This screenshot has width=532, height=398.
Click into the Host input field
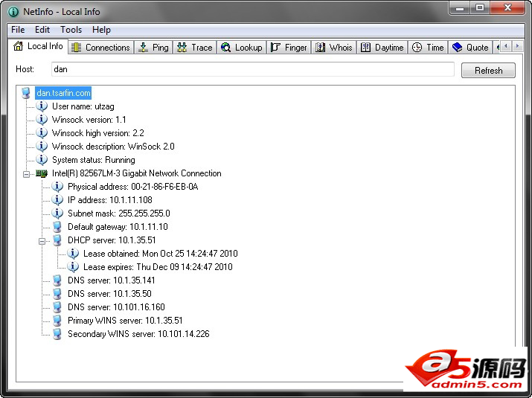pyautogui.click(x=253, y=69)
